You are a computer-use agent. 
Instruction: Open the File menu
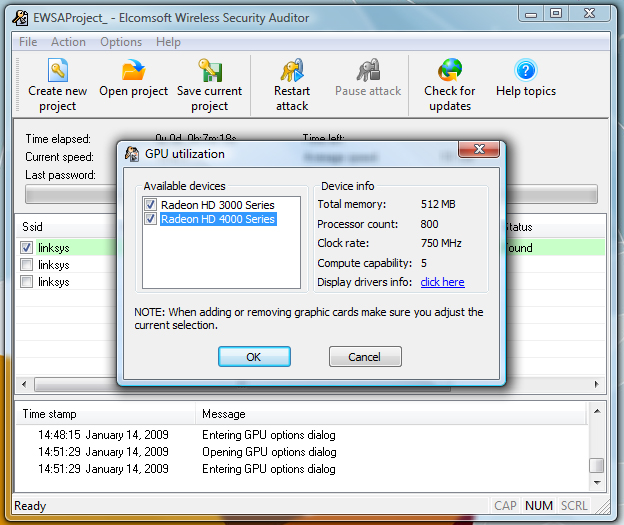click(x=28, y=42)
